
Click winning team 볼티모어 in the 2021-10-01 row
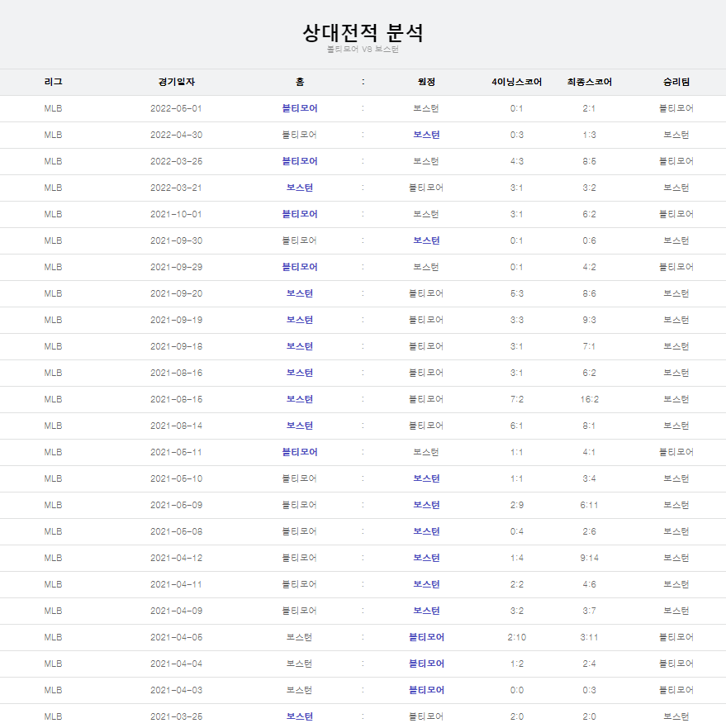pyautogui.click(x=676, y=215)
